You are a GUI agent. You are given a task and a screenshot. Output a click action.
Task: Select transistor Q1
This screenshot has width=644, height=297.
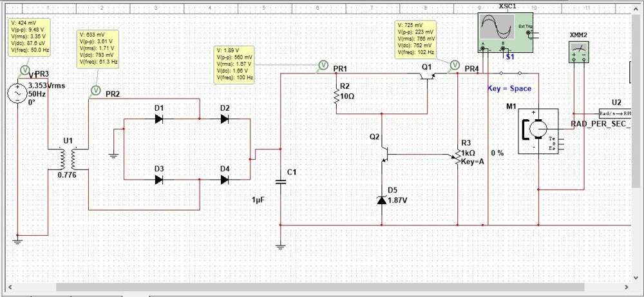428,75
